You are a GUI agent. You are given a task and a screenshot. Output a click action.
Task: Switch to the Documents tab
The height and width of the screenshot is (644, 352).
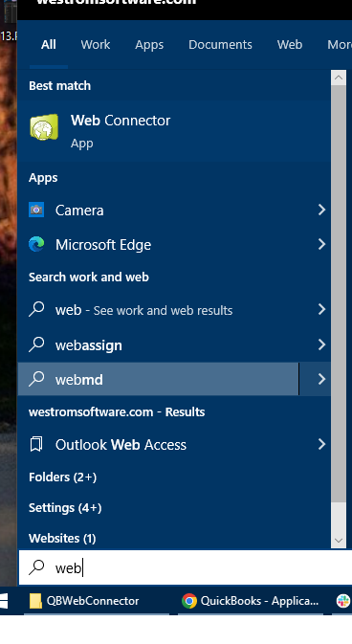tap(220, 45)
